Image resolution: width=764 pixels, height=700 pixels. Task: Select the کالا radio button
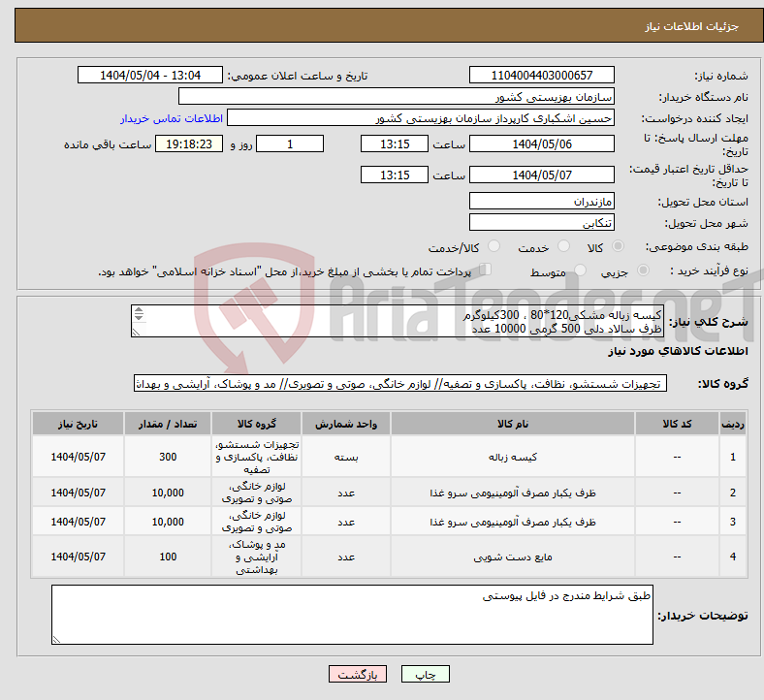(x=618, y=246)
